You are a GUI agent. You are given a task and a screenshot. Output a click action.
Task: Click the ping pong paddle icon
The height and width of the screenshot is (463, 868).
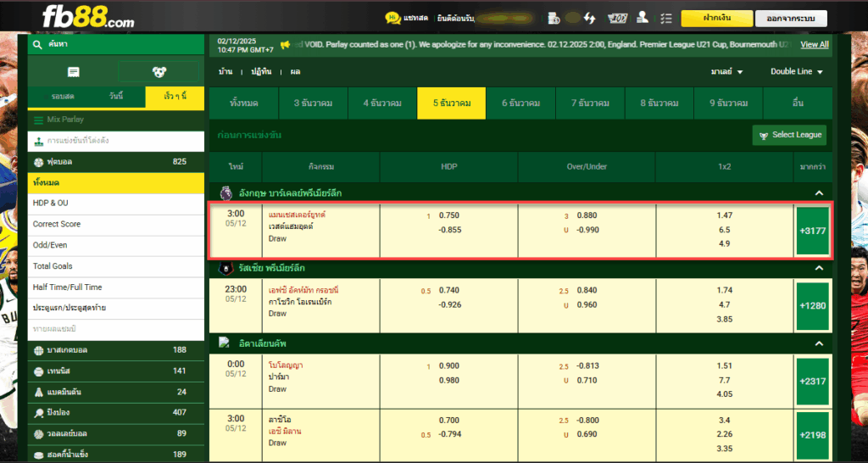point(38,413)
